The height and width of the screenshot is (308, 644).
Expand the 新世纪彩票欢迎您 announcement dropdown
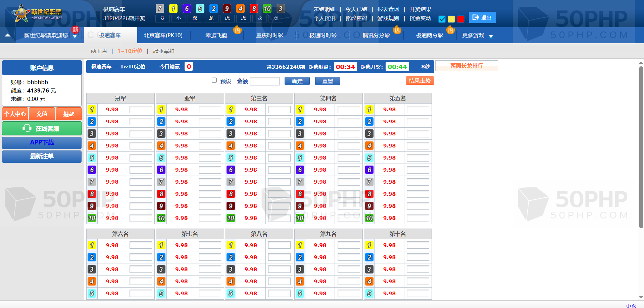tap(75, 36)
